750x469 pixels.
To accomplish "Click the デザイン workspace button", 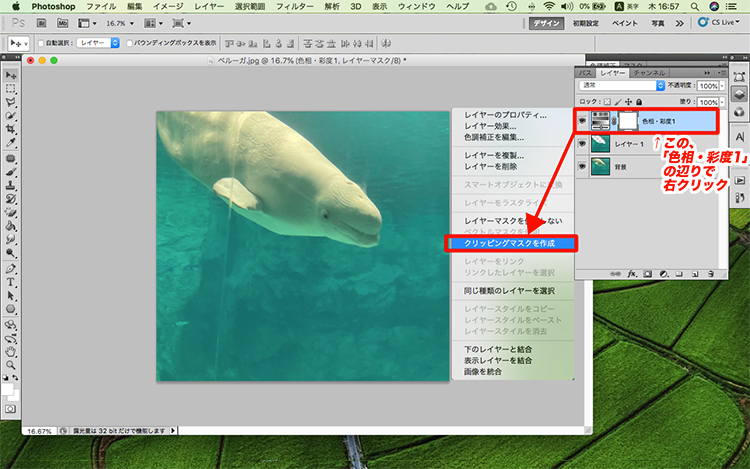I will click(547, 21).
